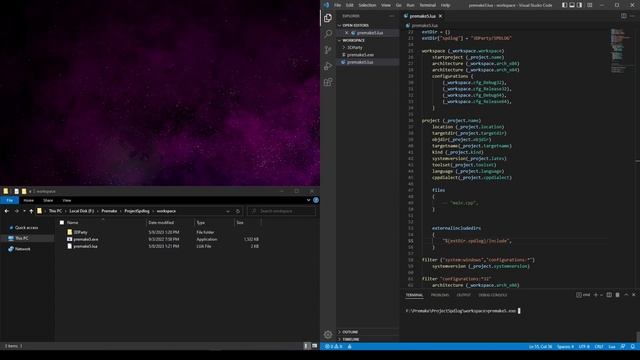
Task: Kill the terminal with the trash icon
Action: tap(618, 295)
